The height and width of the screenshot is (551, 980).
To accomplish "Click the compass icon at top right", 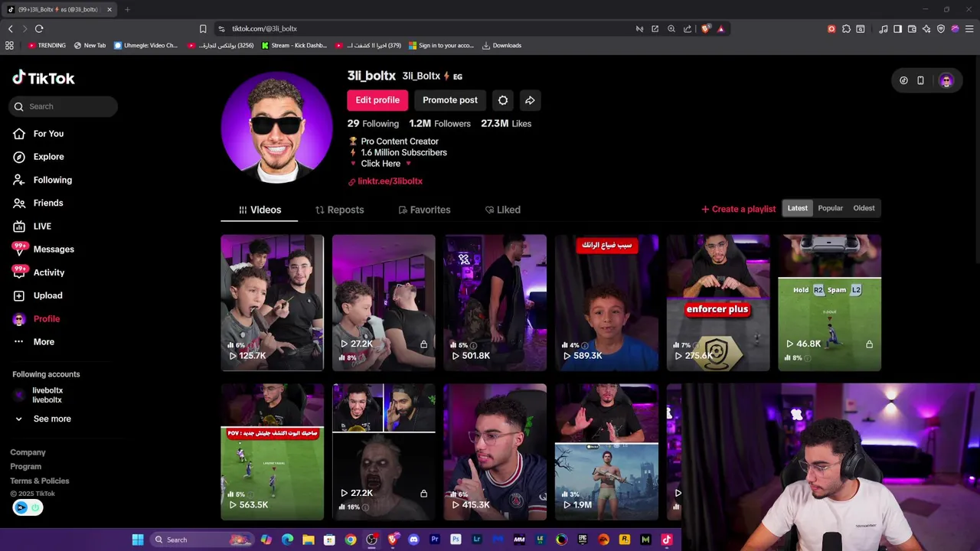I will tap(903, 80).
